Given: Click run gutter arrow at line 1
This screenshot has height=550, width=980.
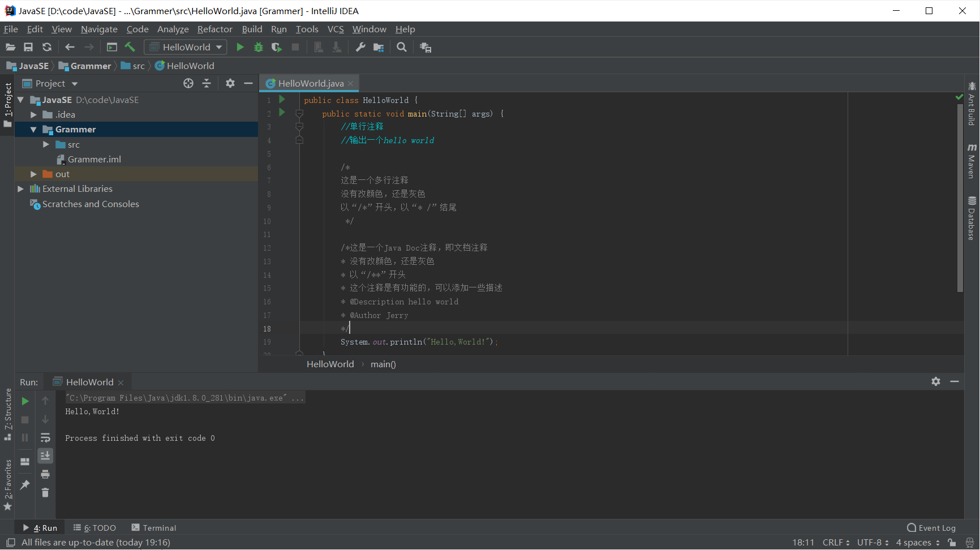Looking at the screenshot, I should (x=282, y=99).
